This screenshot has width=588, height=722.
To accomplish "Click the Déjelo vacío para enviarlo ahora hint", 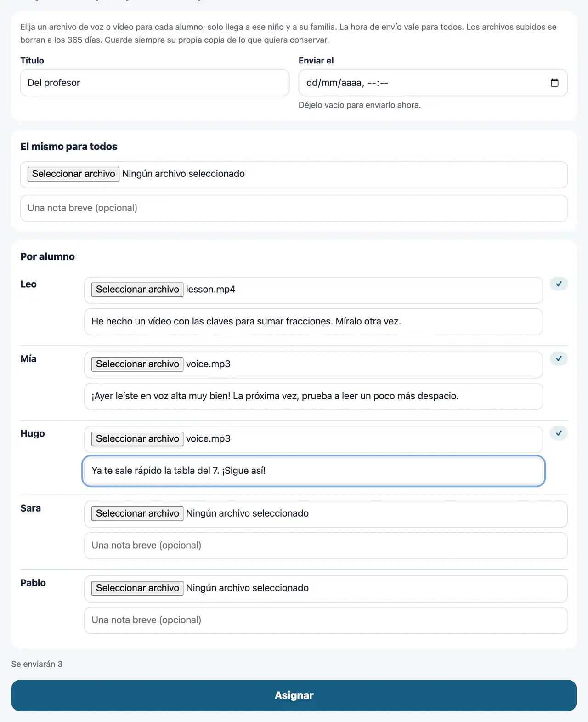I will (x=360, y=105).
